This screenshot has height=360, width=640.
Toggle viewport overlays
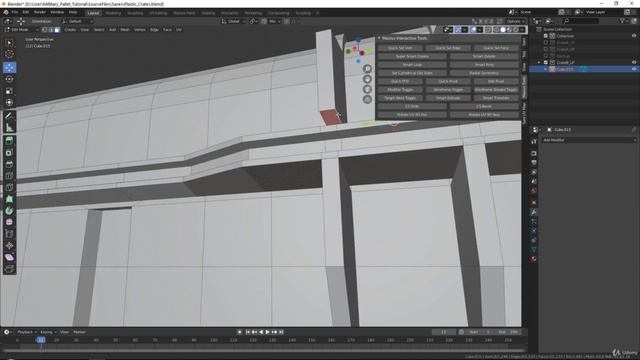click(x=473, y=30)
